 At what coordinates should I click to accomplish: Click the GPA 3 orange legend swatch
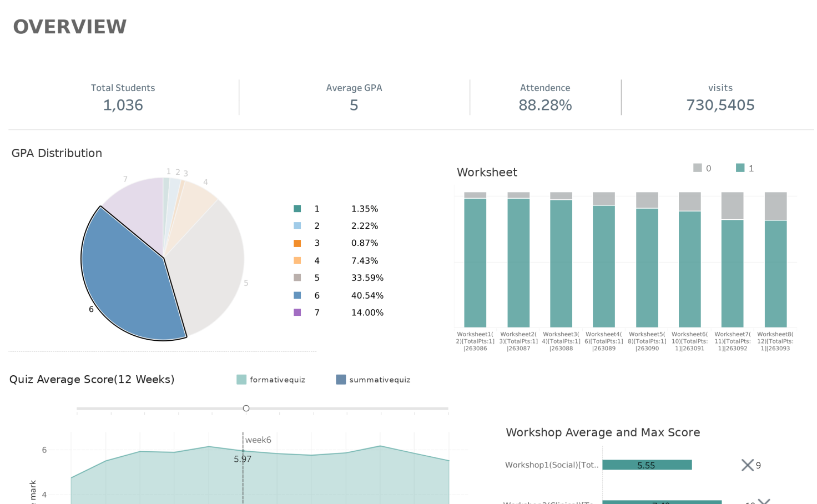pos(297,243)
